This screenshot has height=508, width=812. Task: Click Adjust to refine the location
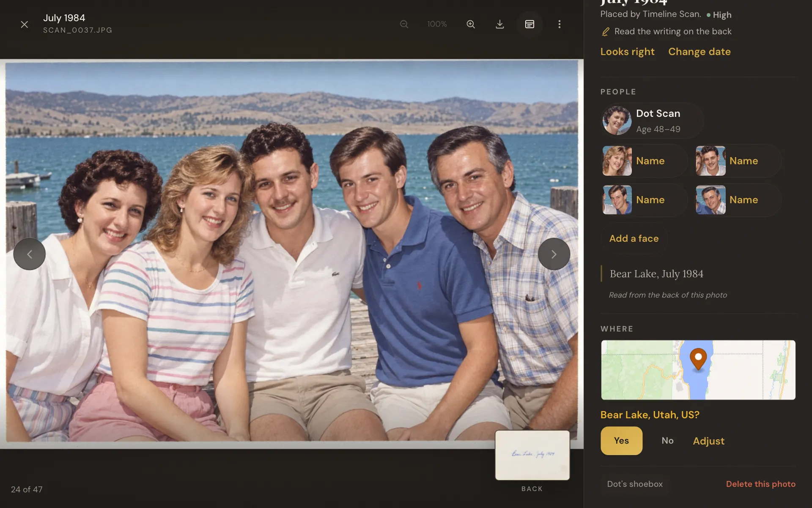tap(708, 441)
